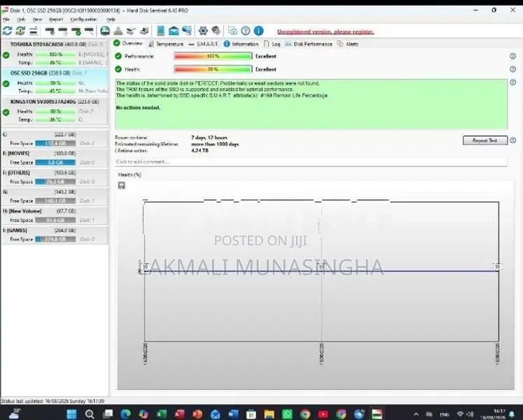This screenshot has width=523, height=420.
Task: Switch to the S.M.A.R.T. tab
Action: point(204,43)
